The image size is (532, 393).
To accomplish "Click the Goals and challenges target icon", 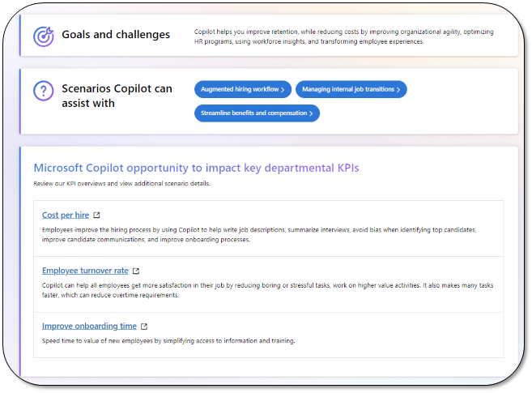I will 44,36.
